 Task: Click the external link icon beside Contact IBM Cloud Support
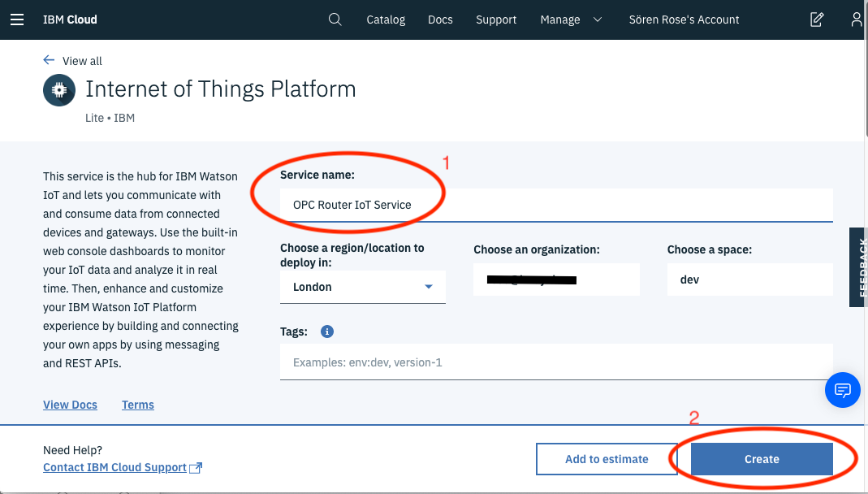[195, 467]
